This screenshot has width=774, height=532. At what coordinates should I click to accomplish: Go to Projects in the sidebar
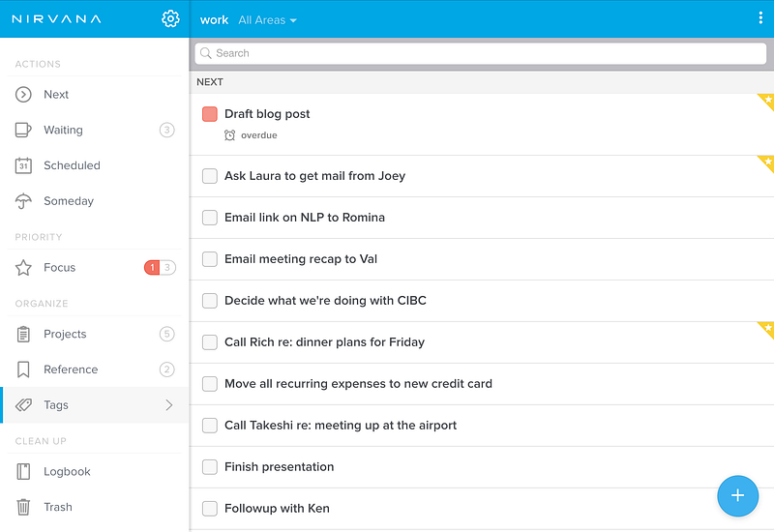(x=65, y=335)
